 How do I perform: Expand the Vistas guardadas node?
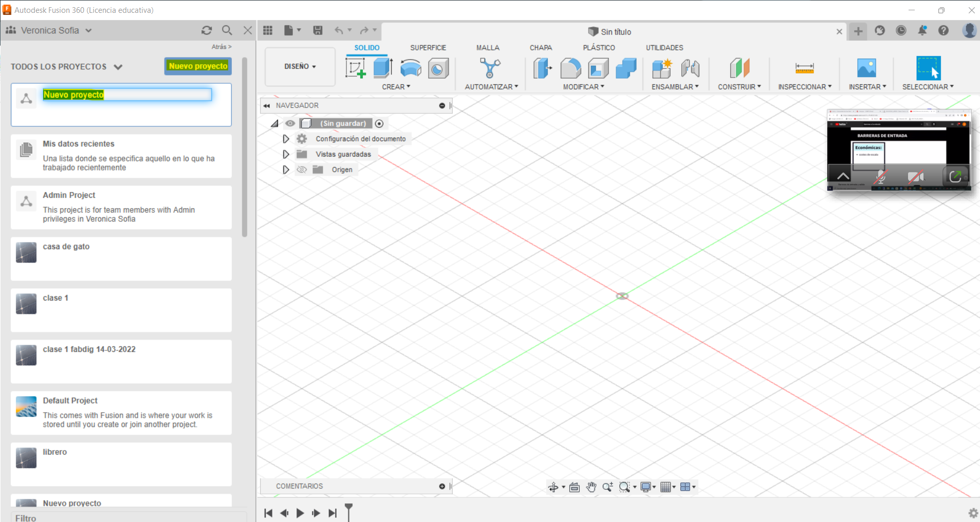pyautogui.click(x=286, y=154)
